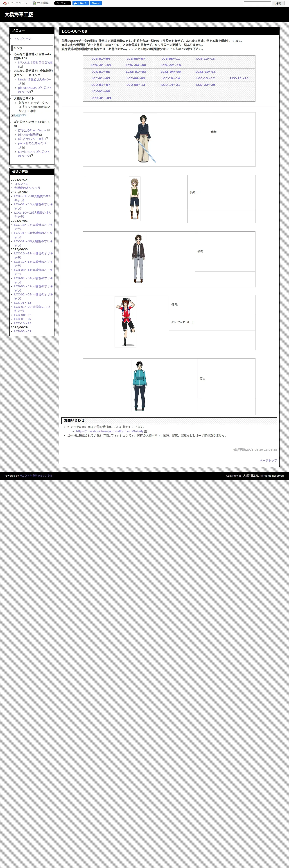Click the WIKI編集 pencil icon
The height and width of the screenshot is (868, 289).
[34, 3]
